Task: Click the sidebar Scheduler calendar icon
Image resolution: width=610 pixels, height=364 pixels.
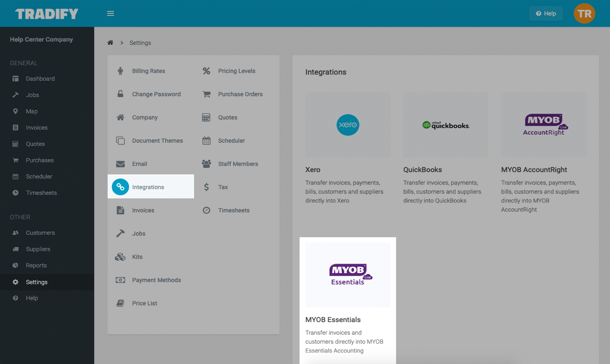Action: [x=16, y=177]
